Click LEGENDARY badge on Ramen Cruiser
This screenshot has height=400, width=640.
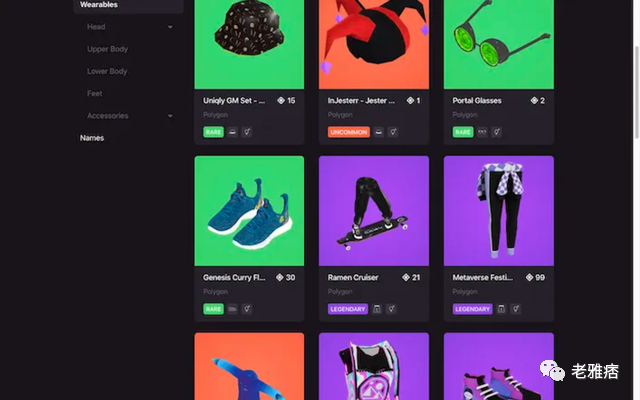tap(348, 309)
